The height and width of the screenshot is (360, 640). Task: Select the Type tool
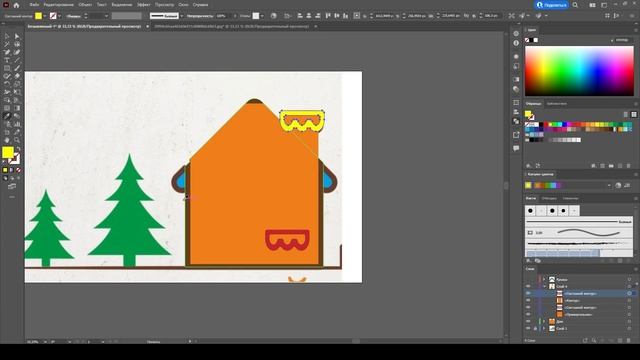click(7, 60)
